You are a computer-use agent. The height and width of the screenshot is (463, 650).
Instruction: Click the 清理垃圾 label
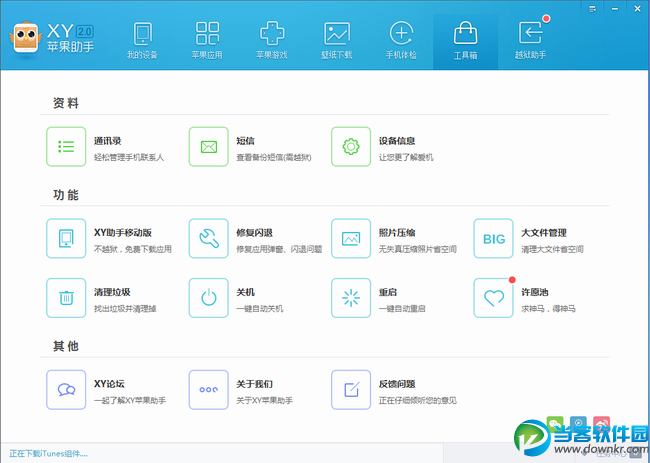tap(112, 292)
